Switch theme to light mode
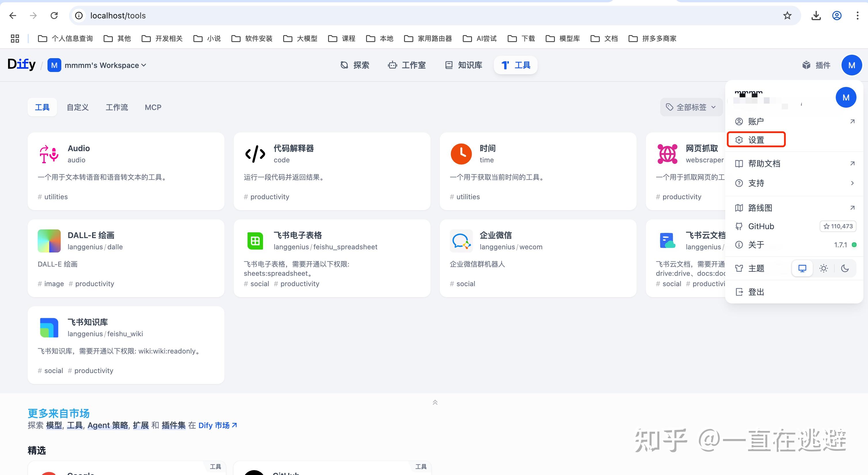Screen dimensions: 868x475 (x=823, y=268)
